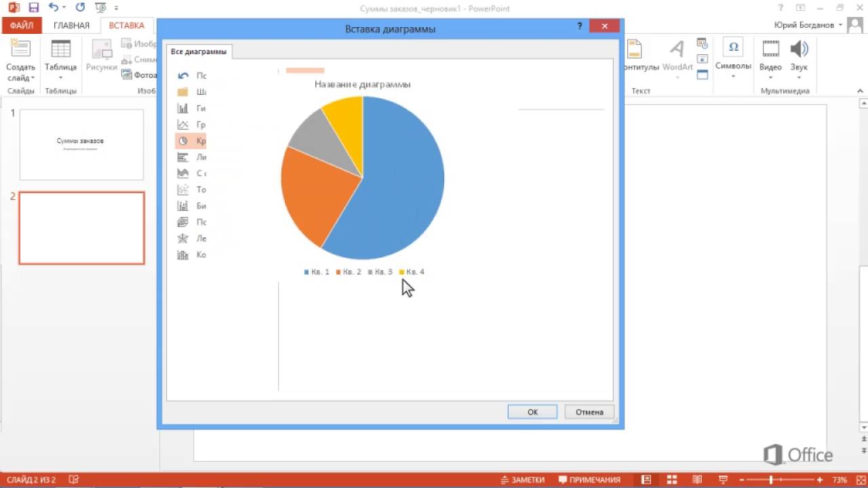Click the Save icon in quick access toolbar

click(33, 8)
